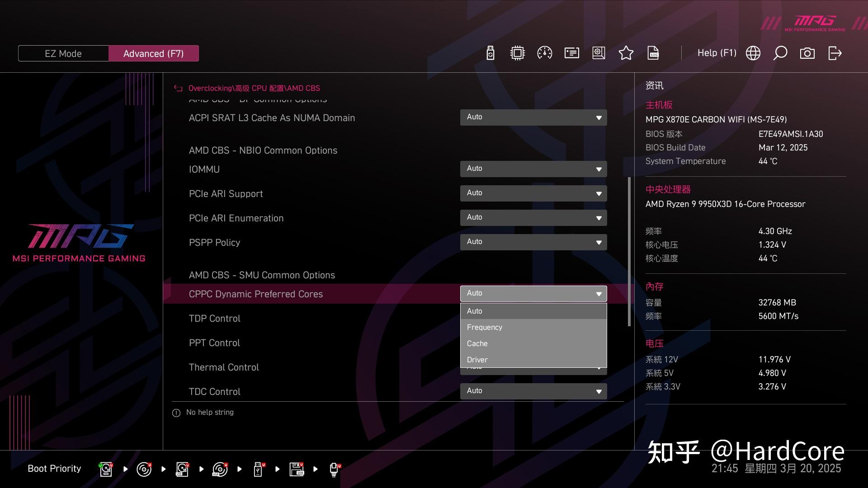Select Advanced (F7) mode tab
Viewport: 868px width, 488px height.
click(x=153, y=53)
